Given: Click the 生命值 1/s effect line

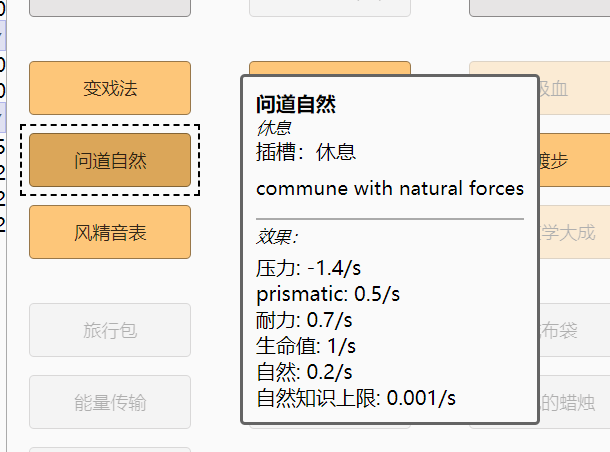Looking at the screenshot, I should pos(306,346).
